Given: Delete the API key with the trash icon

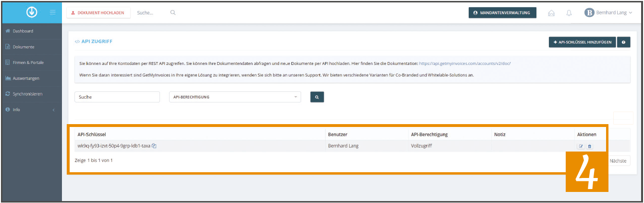Looking at the screenshot, I should [x=590, y=146].
